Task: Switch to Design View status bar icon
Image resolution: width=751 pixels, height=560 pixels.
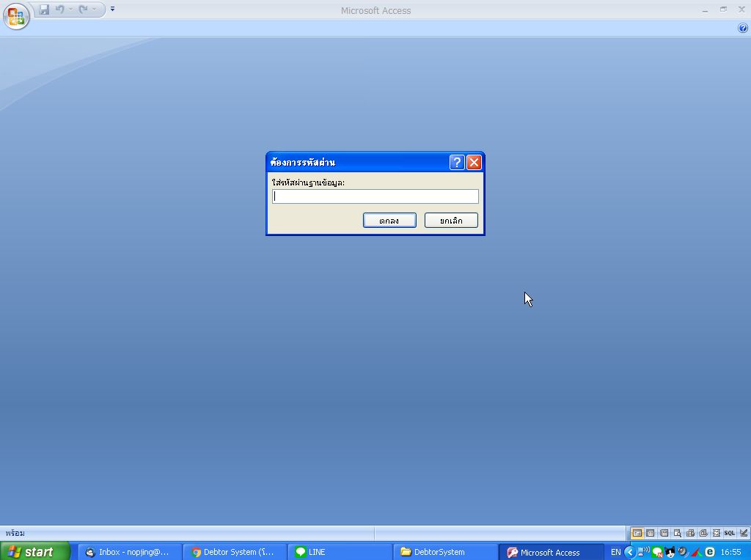Action: 744,533
